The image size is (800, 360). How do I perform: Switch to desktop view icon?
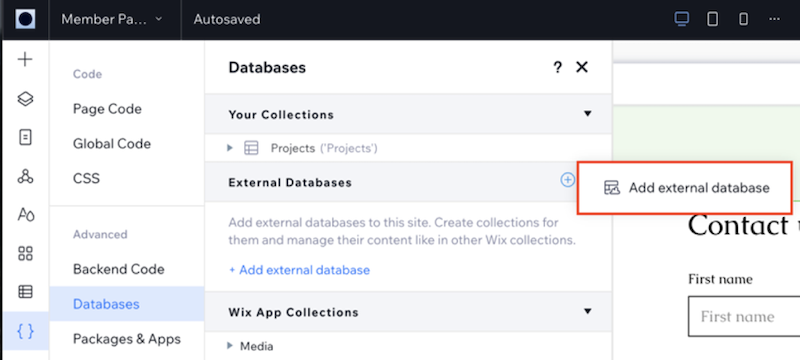[x=682, y=19]
